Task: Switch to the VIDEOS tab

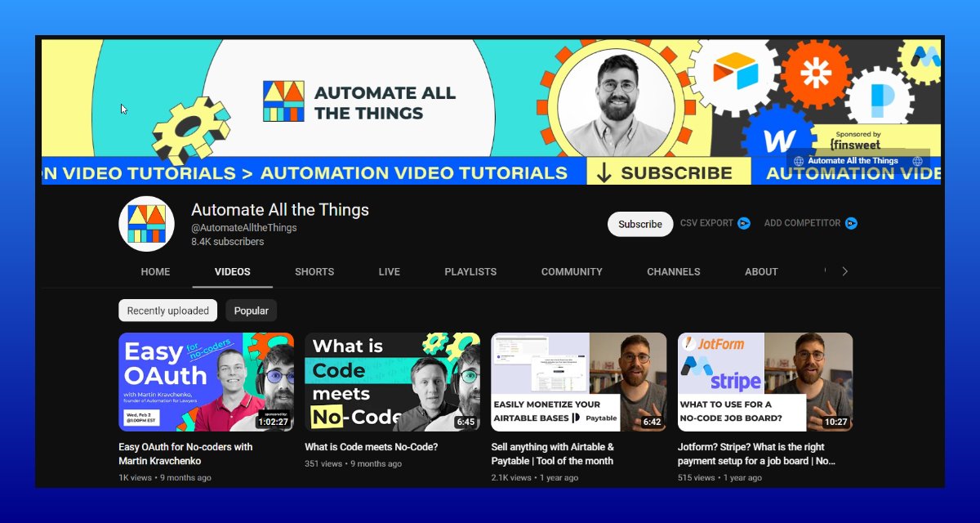Action: (x=233, y=271)
